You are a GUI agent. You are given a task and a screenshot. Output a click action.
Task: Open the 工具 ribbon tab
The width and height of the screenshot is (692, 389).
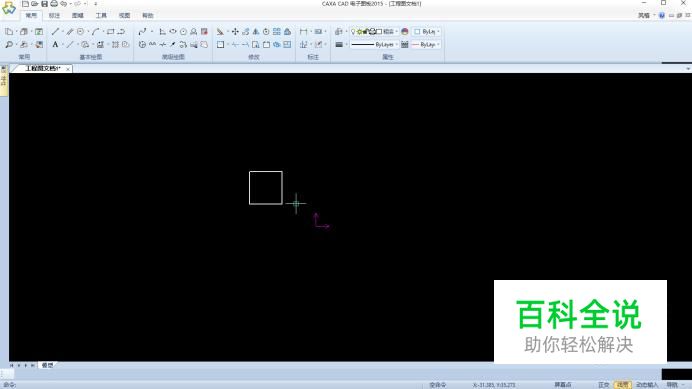(101, 15)
